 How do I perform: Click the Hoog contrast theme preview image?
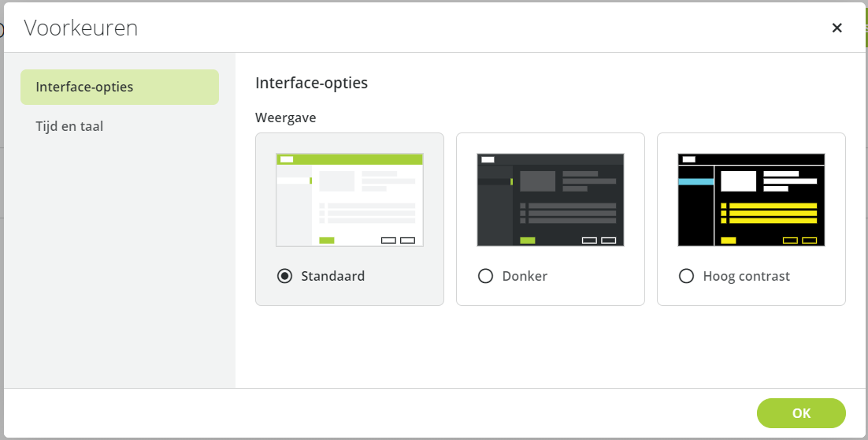tap(751, 200)
